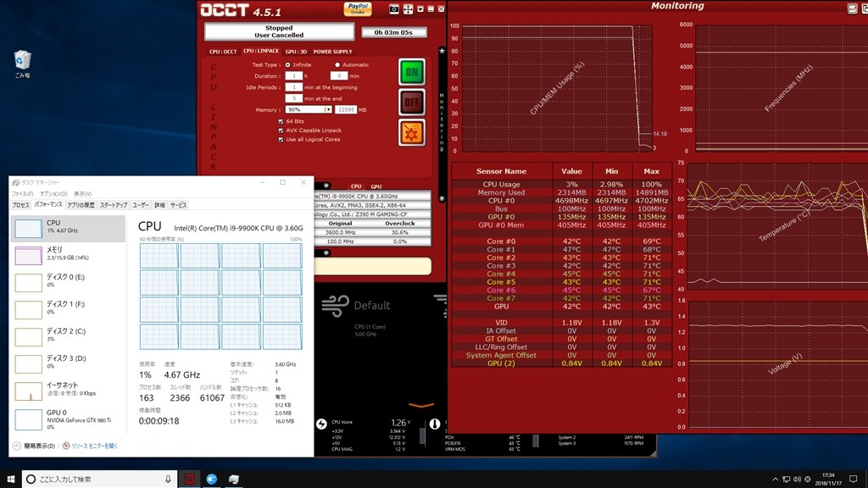Take OCCT screenshot with the camera icon
The image size is (868, 488).
click(x=394, y=9)
